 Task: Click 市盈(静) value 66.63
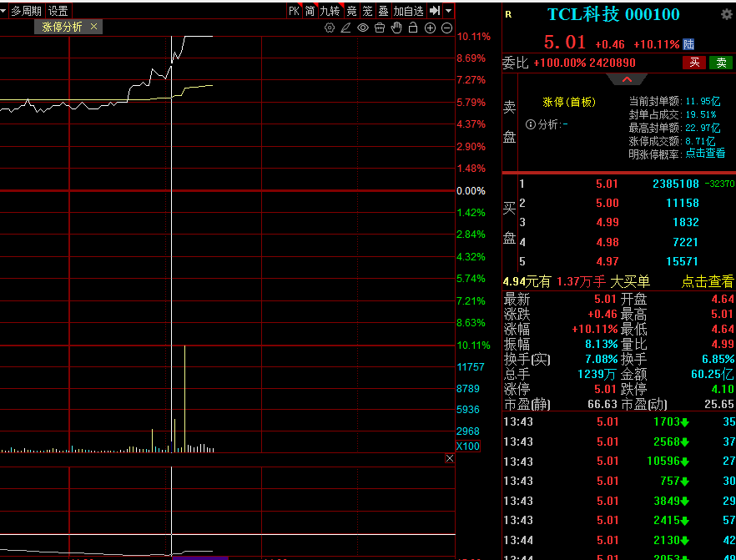602,404
